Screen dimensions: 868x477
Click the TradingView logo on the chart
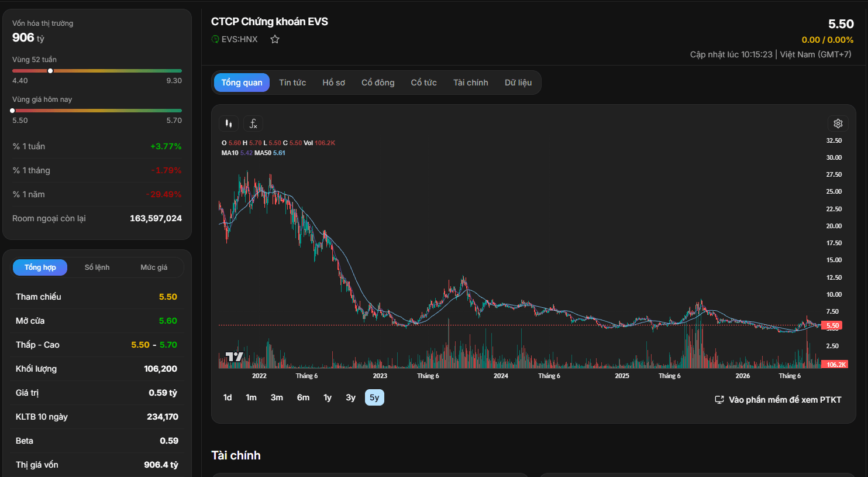(x=235, y=356)
